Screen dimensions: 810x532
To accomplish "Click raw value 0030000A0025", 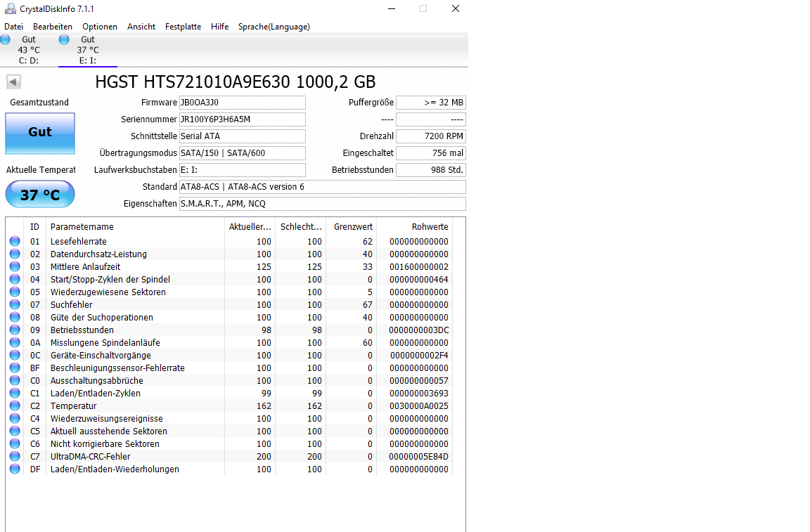I will pyautogui.click(x=418, y=406).
